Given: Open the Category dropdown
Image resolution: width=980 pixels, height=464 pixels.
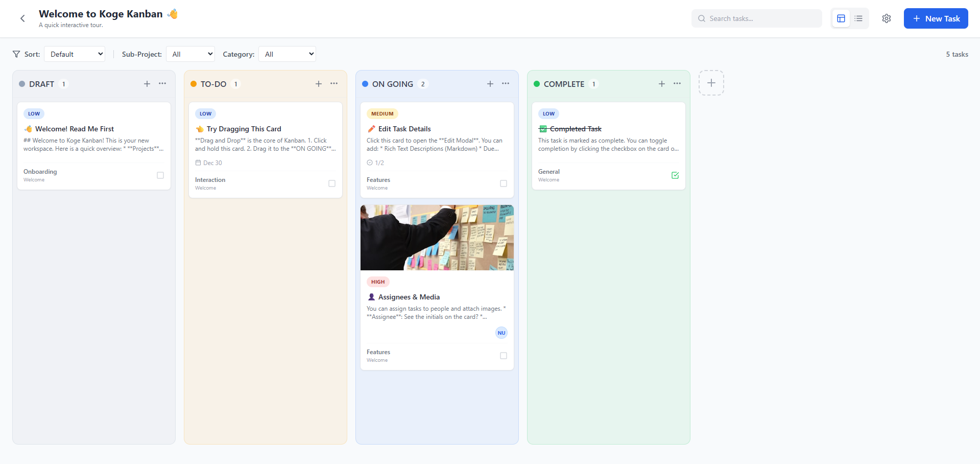Looking at the screenshot, I should (286, 54).
